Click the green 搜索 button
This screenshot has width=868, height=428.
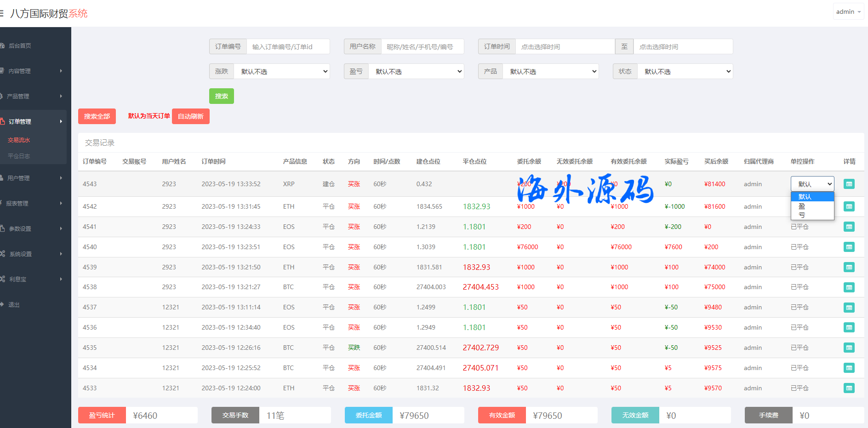(x=221, y=96)
